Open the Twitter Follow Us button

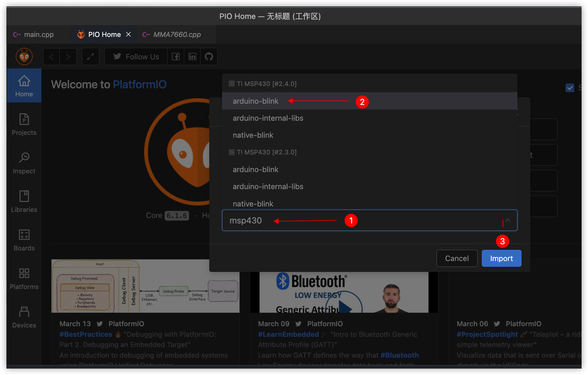pos(136,57)
